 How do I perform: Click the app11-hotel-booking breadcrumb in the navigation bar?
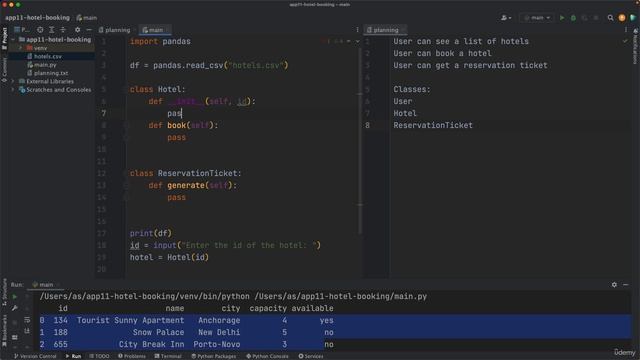pos(37,18)
